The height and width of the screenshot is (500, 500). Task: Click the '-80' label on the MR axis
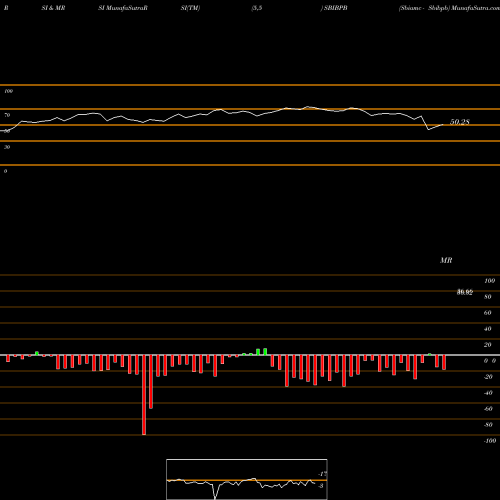(488, 425)
